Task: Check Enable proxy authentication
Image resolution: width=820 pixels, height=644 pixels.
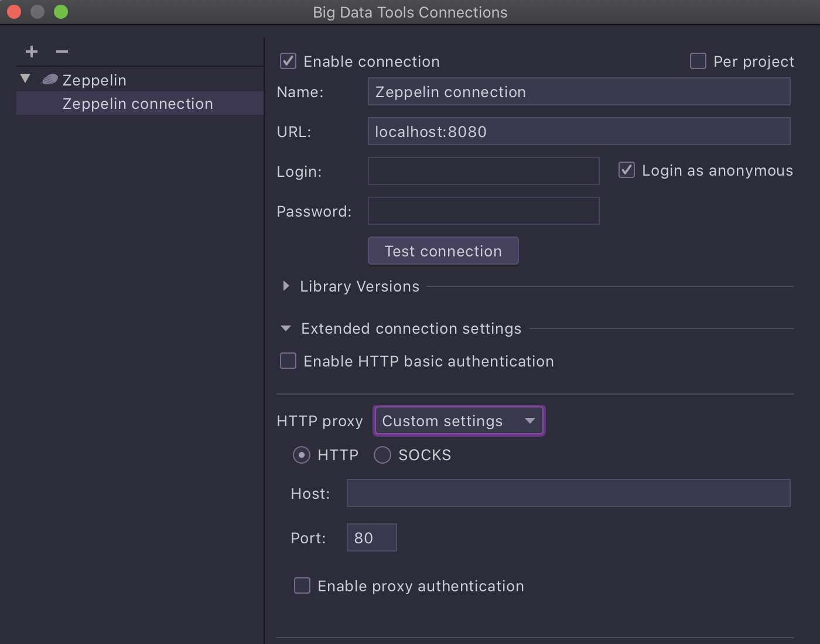Action: [302, 585]
